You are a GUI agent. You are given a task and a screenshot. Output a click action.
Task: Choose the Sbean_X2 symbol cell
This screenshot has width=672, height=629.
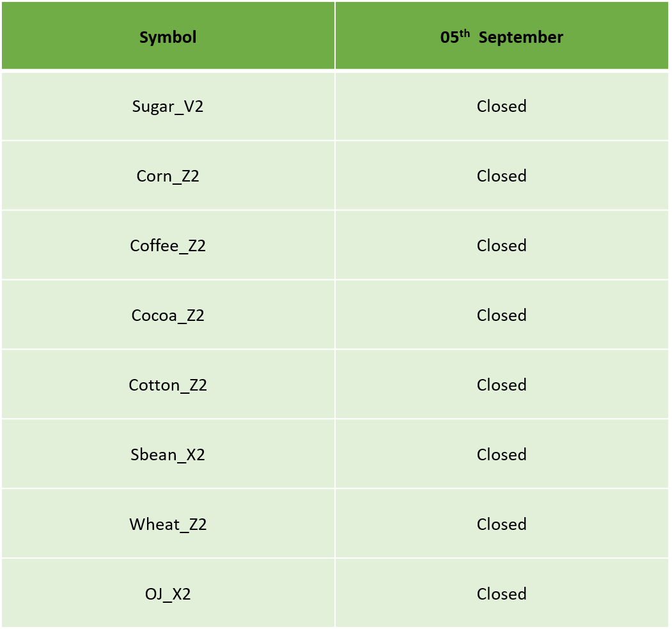[x=168, y=454]
